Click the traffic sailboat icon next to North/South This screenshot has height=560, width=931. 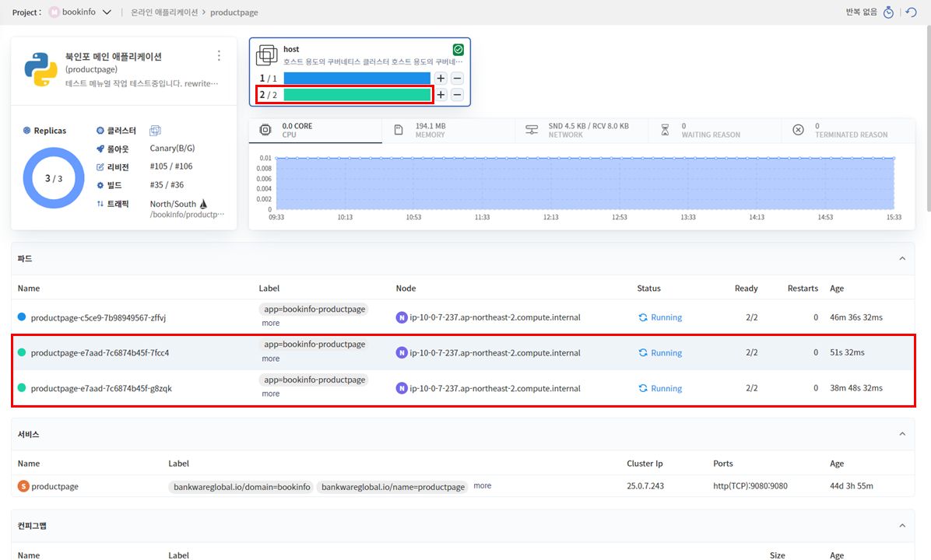204,204
